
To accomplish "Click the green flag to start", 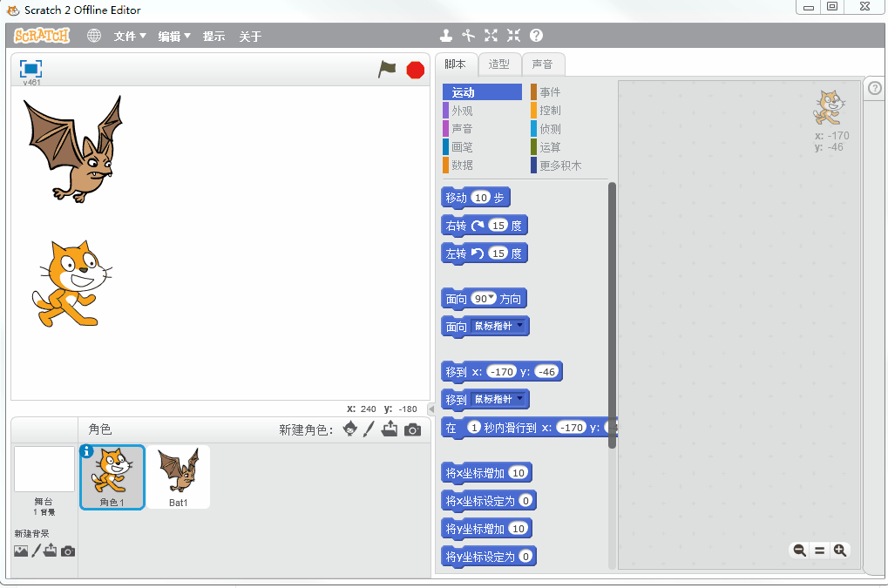I will coord(388,70).
